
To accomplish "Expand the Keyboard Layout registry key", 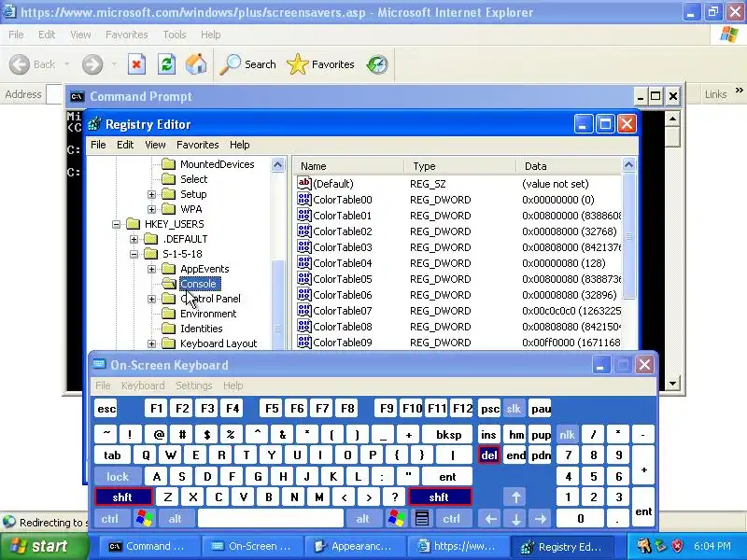I will (x=151, y=343).
